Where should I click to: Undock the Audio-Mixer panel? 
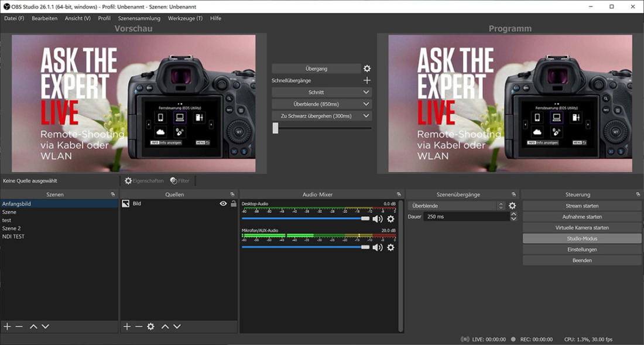click(398, 194)
